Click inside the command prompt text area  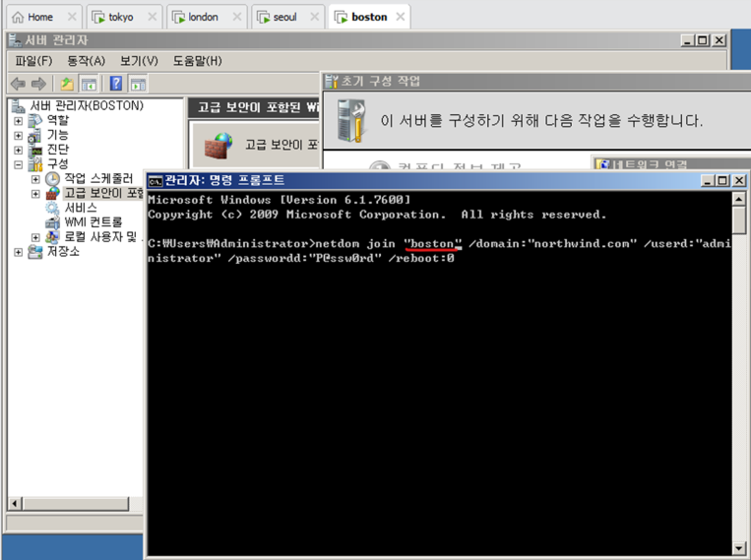pyautogui.click(x=439, y=373)
